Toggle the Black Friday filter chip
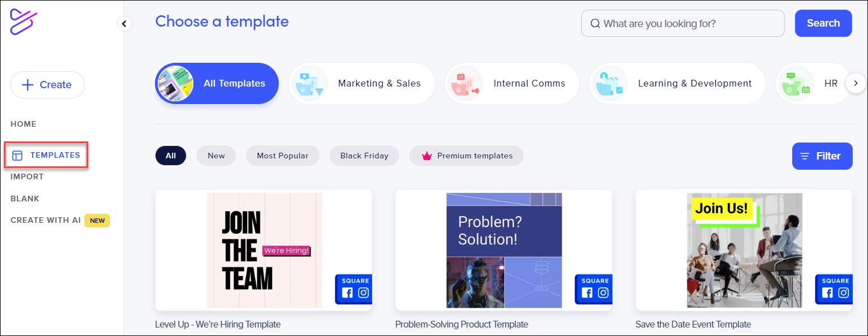Image resolution: width=868 pixels, height=336 pixels. point(364,156)
